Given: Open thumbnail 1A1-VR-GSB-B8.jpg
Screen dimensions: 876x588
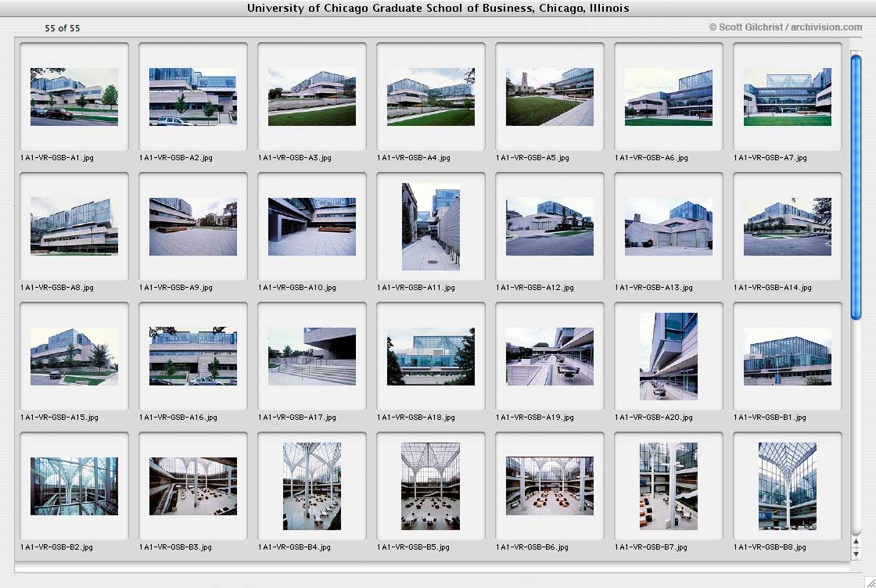Looking at the screenshot, I should pyautogui.click(x=787, y=486).
